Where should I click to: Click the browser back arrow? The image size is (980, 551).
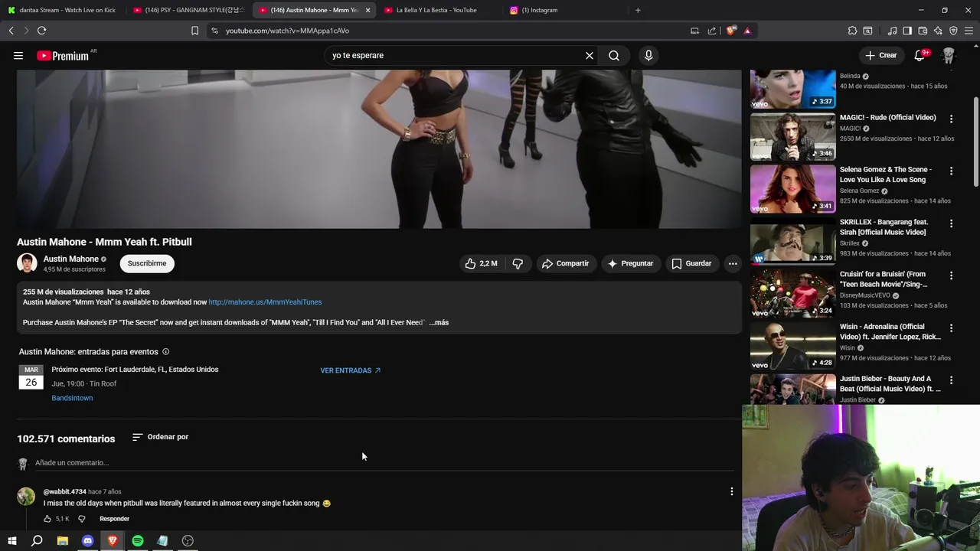coord(11,31)
